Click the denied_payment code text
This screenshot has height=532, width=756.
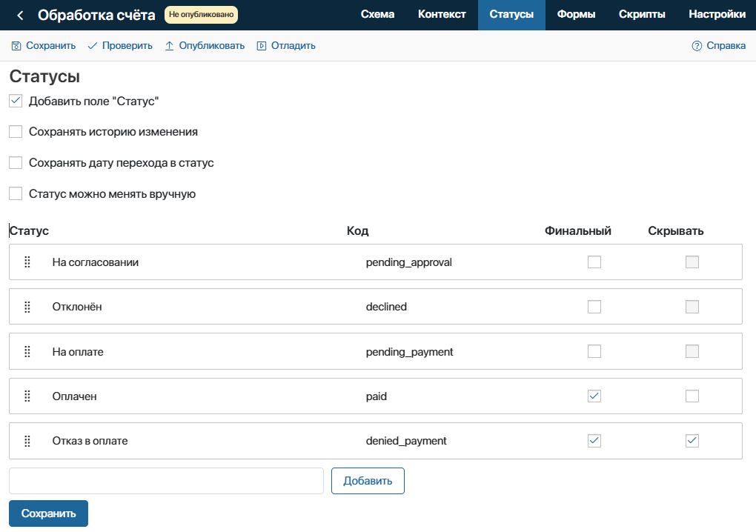(x=406, y=441)
